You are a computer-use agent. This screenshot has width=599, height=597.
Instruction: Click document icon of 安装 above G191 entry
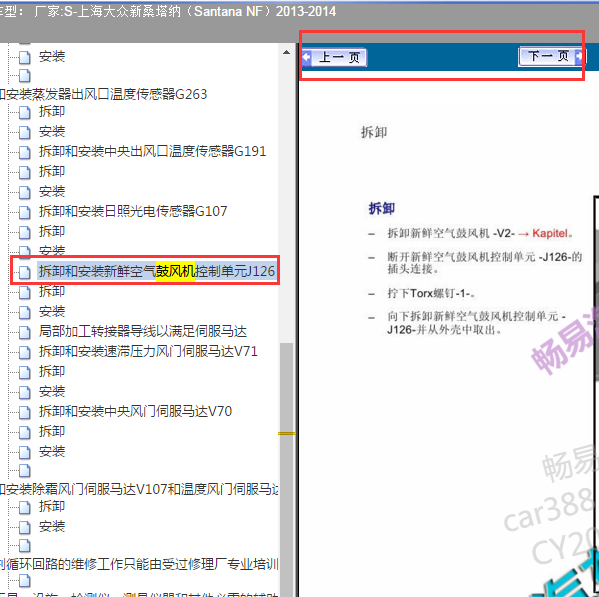(x=25, y=132)
